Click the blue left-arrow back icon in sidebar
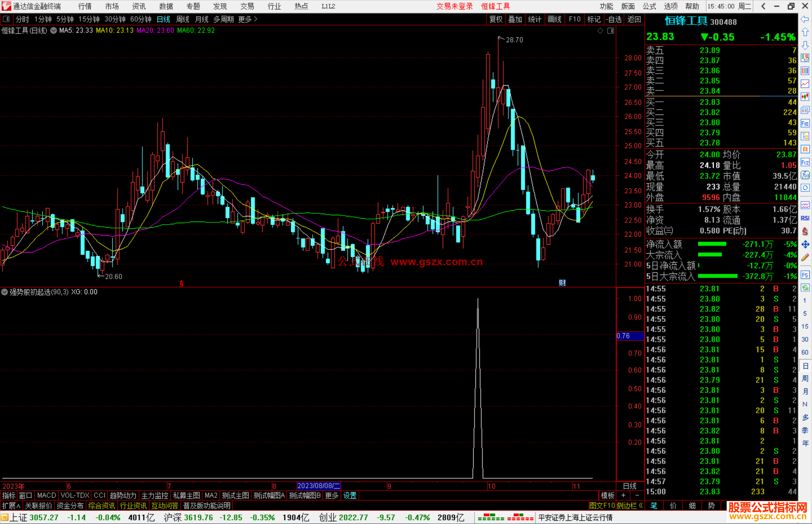Screen dimensions: 812x524 coord(805,19)
